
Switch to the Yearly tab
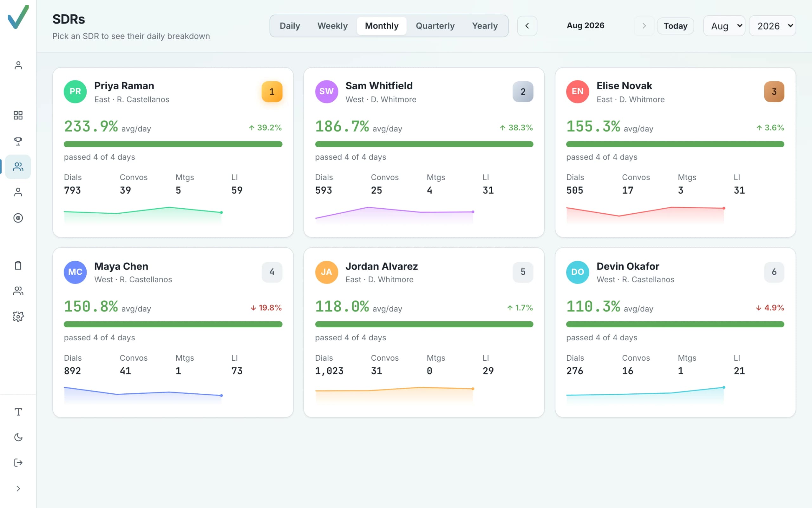click(x=485, y=26)
